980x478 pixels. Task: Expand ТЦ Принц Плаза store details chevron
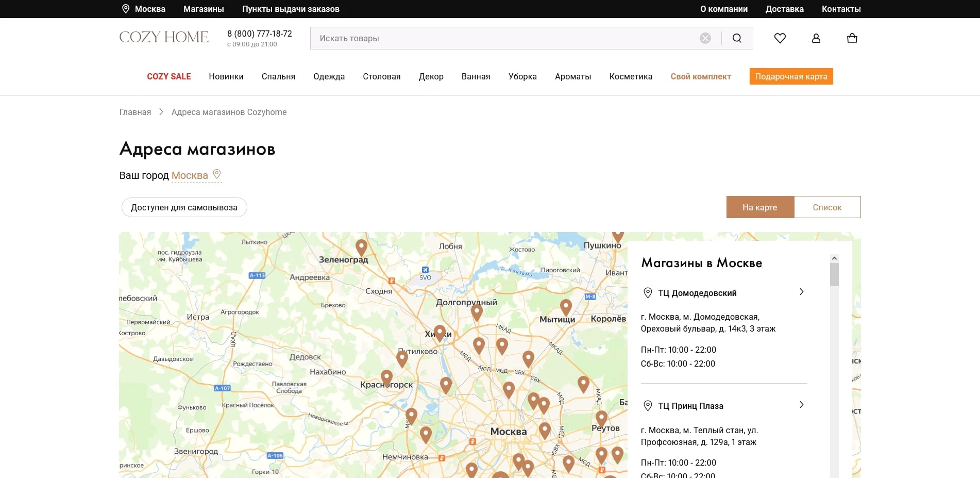(801, 405)
